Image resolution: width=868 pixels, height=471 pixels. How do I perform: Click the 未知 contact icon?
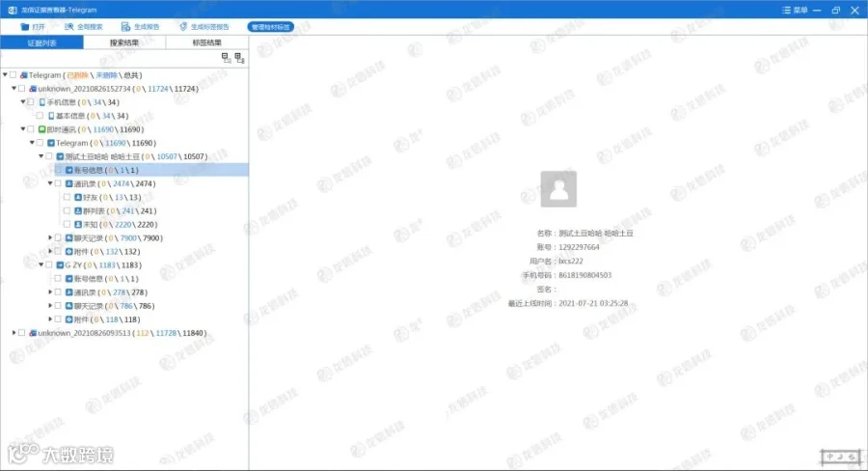pyautogui.click(x=78, y=225)
